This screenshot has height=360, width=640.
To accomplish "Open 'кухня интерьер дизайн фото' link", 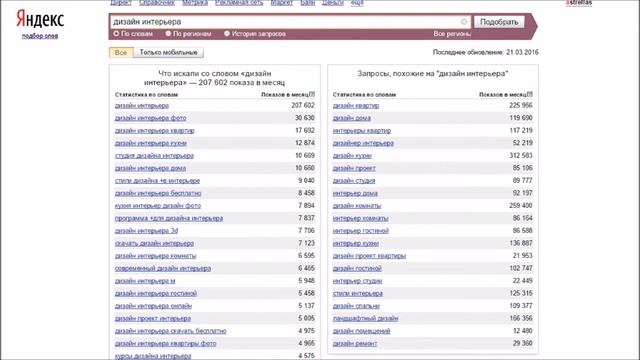I will (158, 206).
